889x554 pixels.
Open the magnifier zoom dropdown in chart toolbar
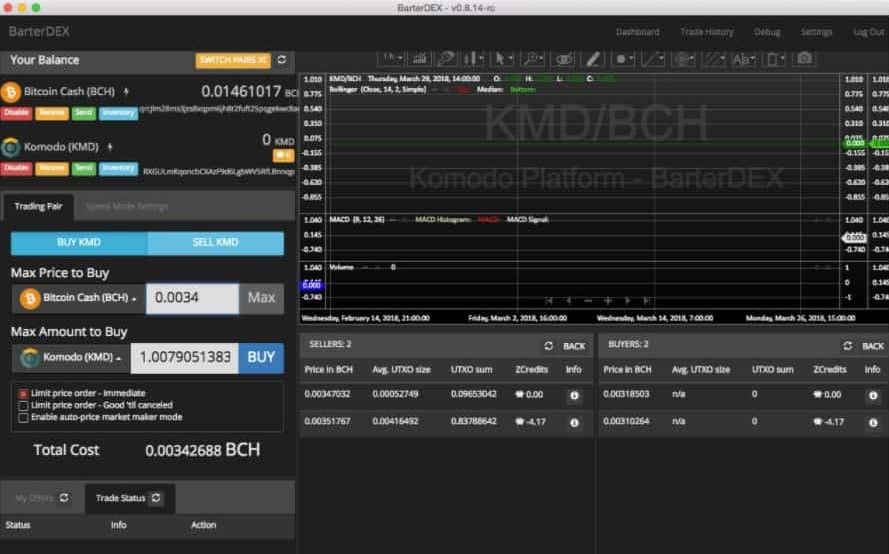tap(534, 58)
